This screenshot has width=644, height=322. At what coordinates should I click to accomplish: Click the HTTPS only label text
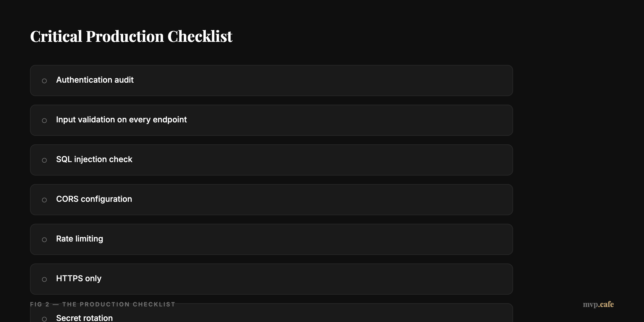(79, 279)
